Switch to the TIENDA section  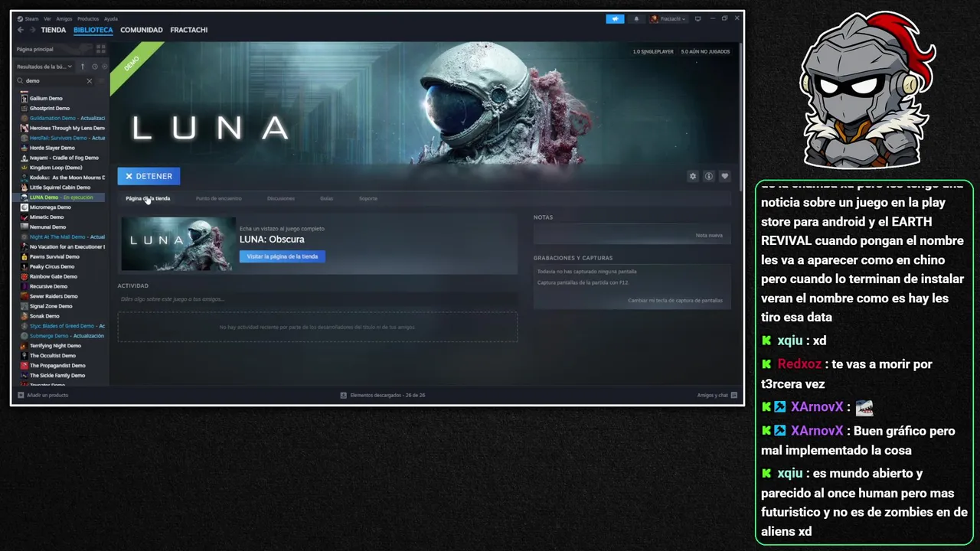[x=54, y=30]
